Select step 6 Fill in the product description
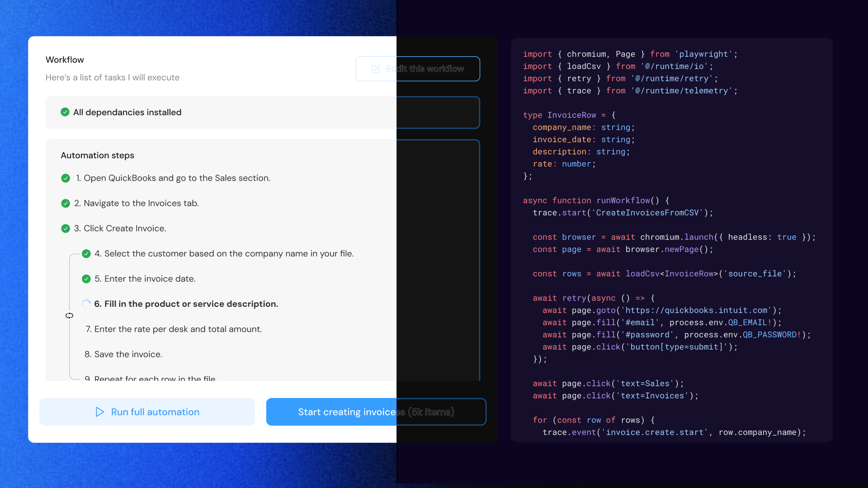Image resolution: width=868 pixels, height=488 pixels. (186, 304)
